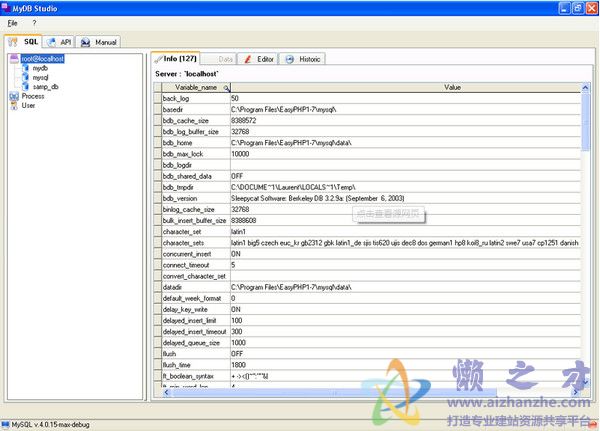
Task: Click the character_sets list value
Action: [x=406, y=243]
